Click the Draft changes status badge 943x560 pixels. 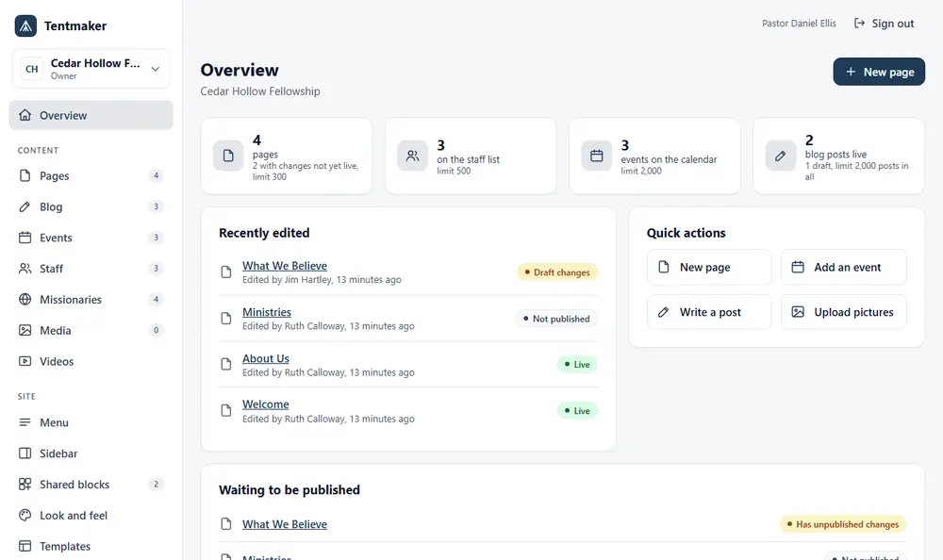click(x=557, y=272)
